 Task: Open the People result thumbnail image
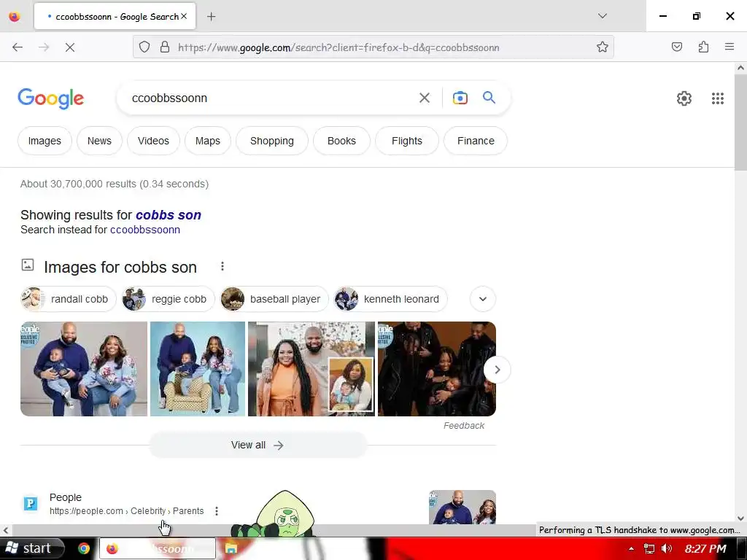click(462, 507)
